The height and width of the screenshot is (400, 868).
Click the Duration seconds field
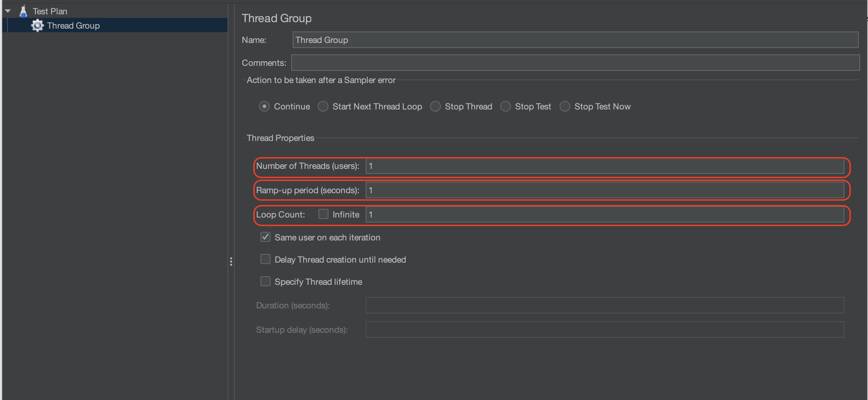click(605, 306)
